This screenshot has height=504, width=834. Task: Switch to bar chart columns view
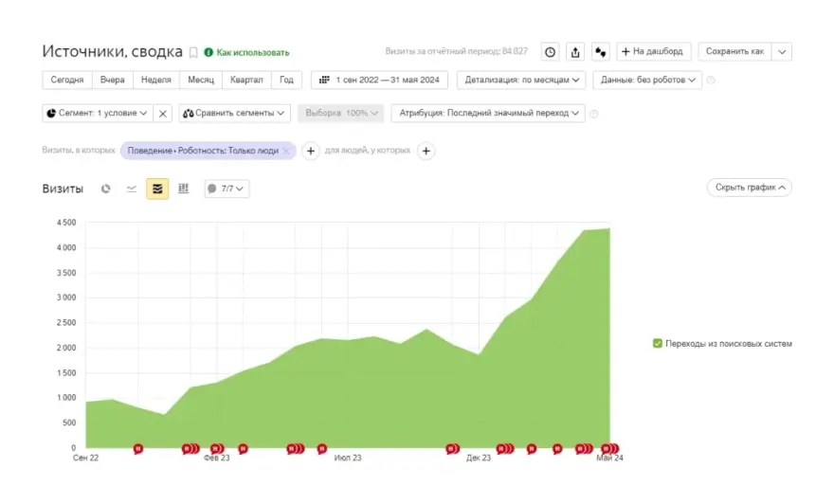pyautogui.click(x=184, y=189)
